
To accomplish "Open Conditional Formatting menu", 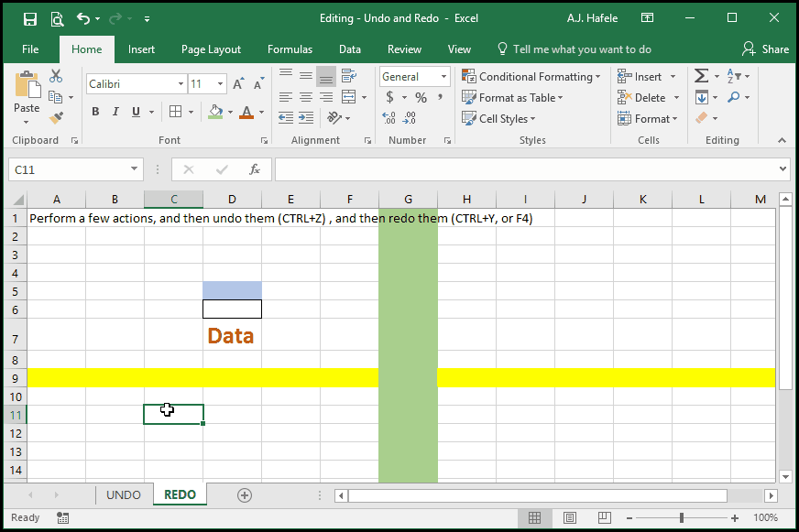I will click(x=531, y=76).
